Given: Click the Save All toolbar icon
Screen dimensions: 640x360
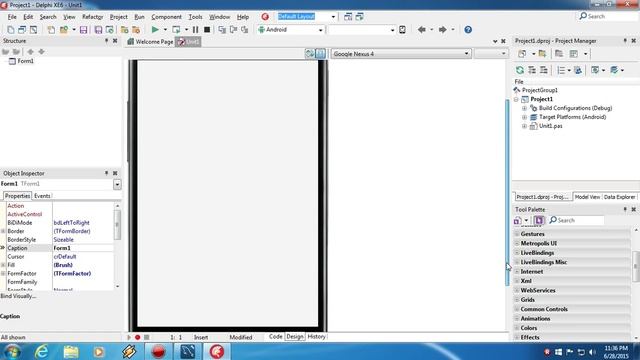Looking at the screenshot, I should 98,30.
